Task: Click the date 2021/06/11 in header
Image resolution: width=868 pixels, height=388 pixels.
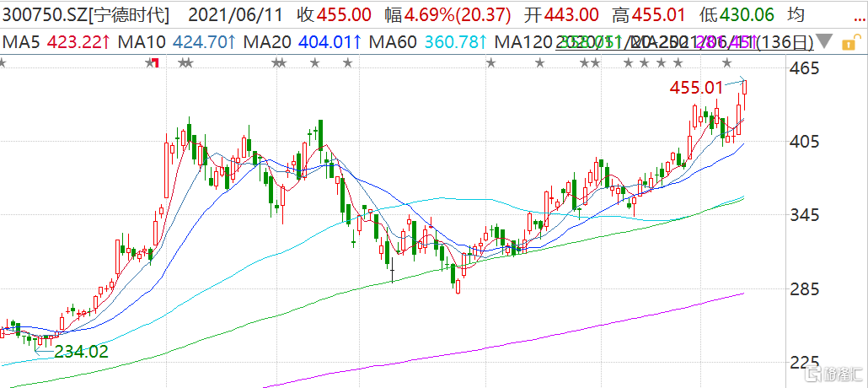Action: coord(236,15)
